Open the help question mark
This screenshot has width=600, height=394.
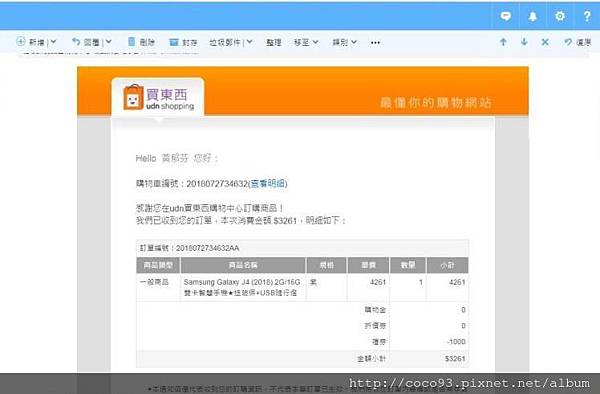coord(587,16)
